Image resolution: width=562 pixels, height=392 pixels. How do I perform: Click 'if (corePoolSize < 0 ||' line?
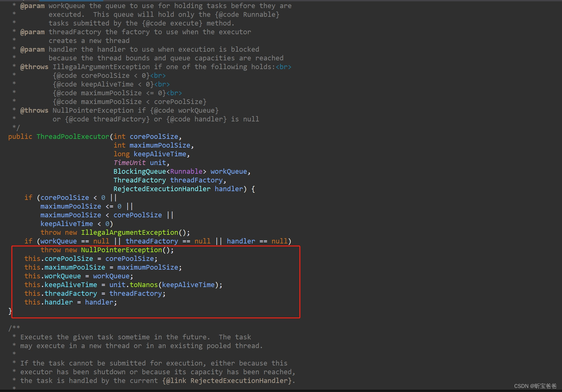(x=71, y=198)
